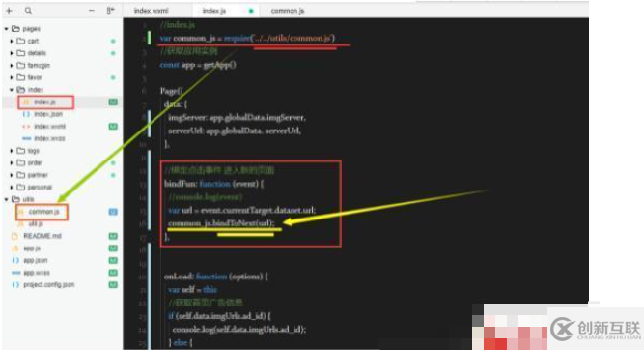Collapse the utils folder
The width and height of the screenshot is (644, 350).
(6, 199)
